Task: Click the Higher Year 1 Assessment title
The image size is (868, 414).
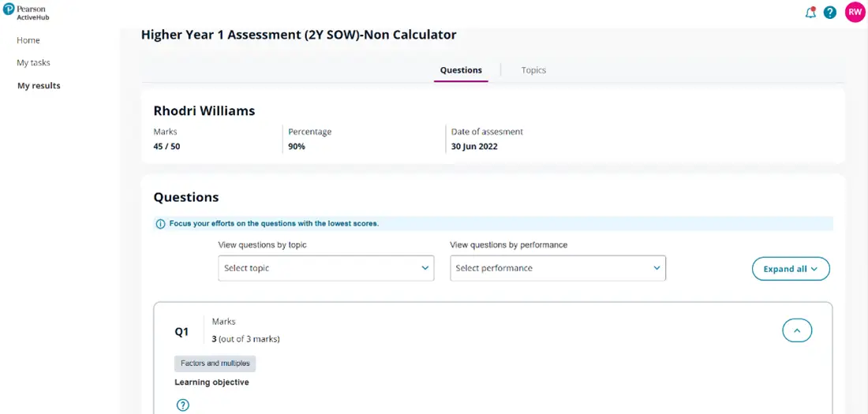Action: click(x=298, y=35)
